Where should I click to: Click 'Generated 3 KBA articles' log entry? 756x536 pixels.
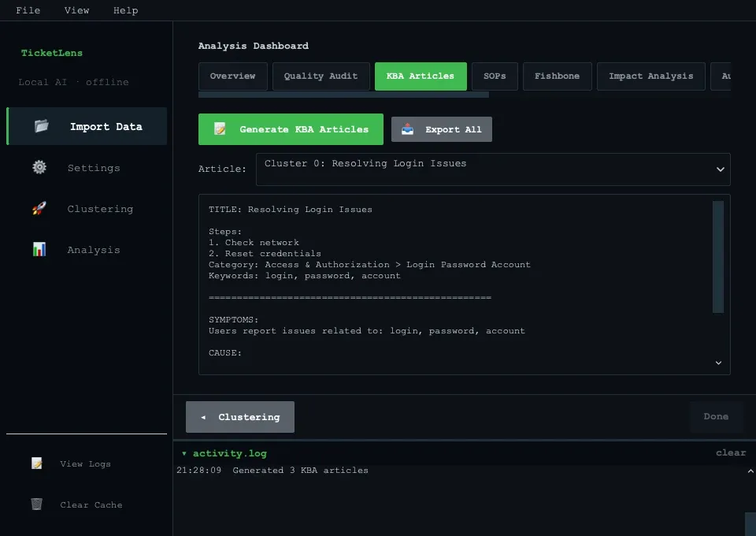300,470
